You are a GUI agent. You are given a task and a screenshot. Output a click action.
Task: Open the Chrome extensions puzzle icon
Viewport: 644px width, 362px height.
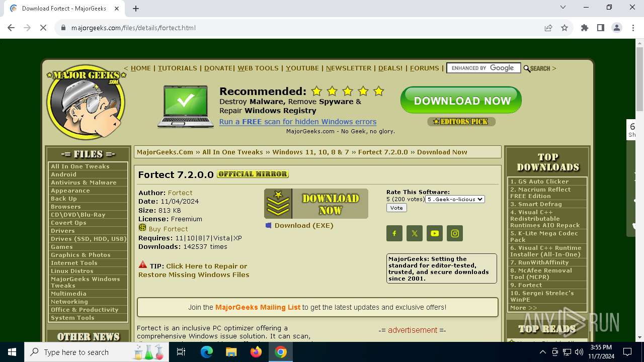585,28
